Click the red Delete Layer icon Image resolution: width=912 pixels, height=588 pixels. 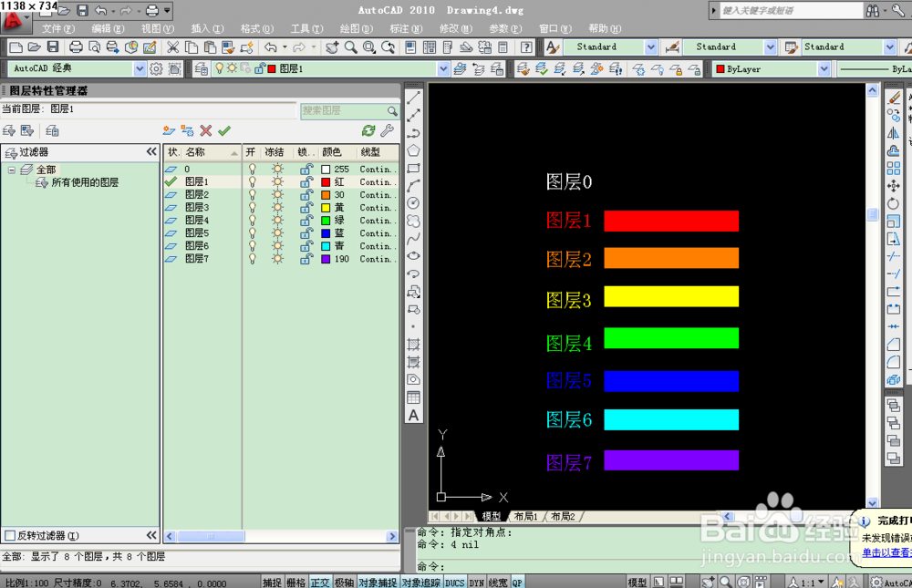pyautogui.click(x=206, y=131)
